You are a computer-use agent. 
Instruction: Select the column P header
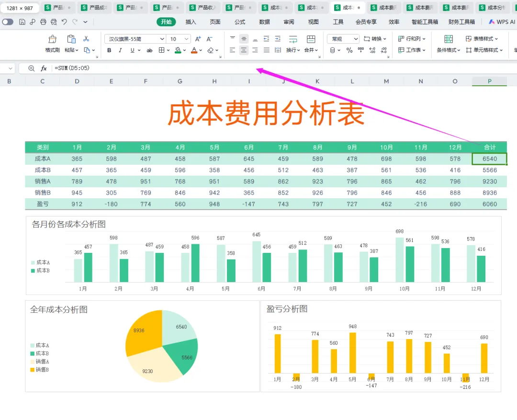click(489, 81)
